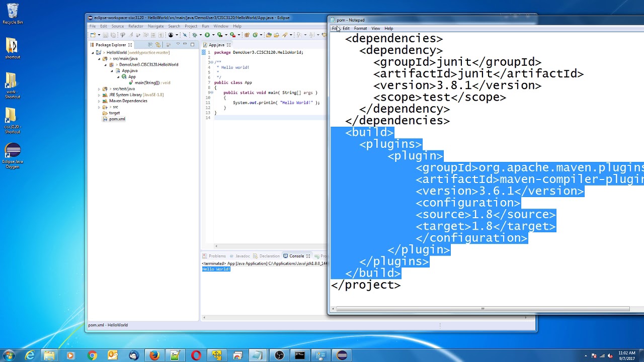This screenshot has width=644, height=362.
Task: Switch to the Problems tab
Action: pos(214,256)
